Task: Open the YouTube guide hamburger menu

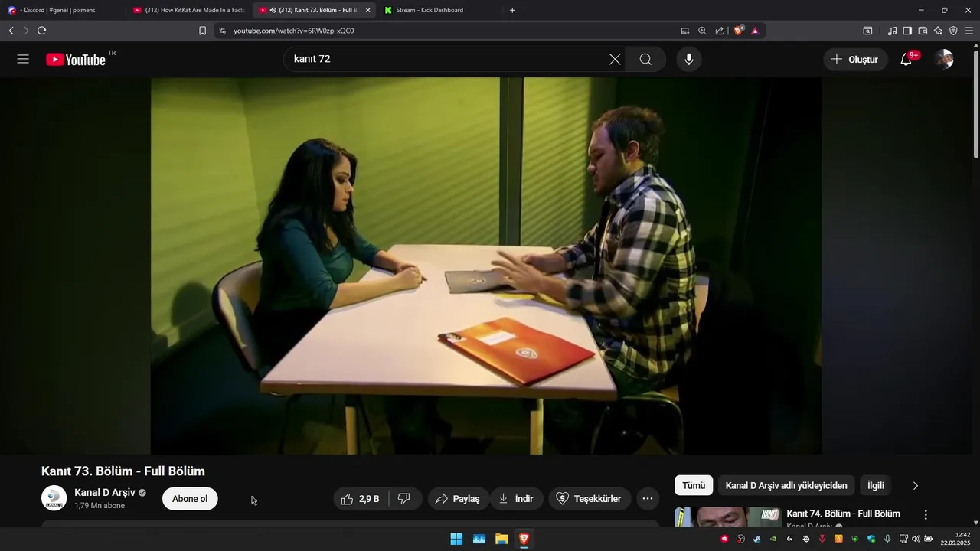Action: click(23, 59)
